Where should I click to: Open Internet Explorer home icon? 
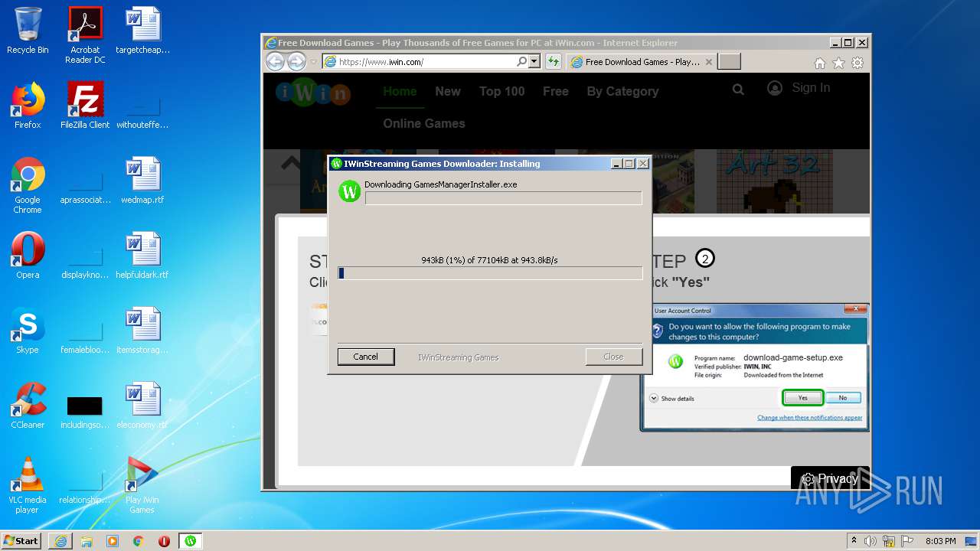820,63
